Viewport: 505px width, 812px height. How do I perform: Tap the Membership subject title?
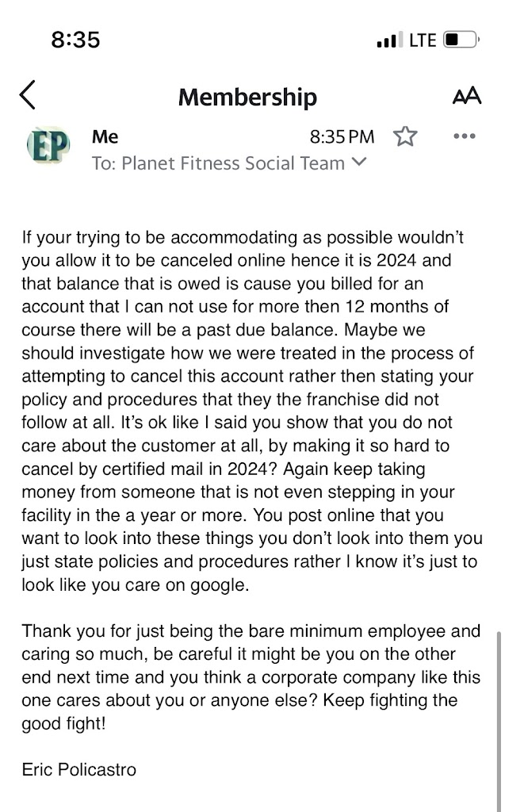pyautogui.click(x=247, y=97)
